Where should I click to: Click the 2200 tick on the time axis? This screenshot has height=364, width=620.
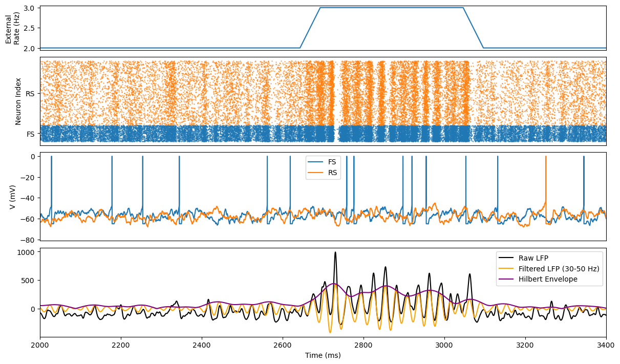pos(121,346)
